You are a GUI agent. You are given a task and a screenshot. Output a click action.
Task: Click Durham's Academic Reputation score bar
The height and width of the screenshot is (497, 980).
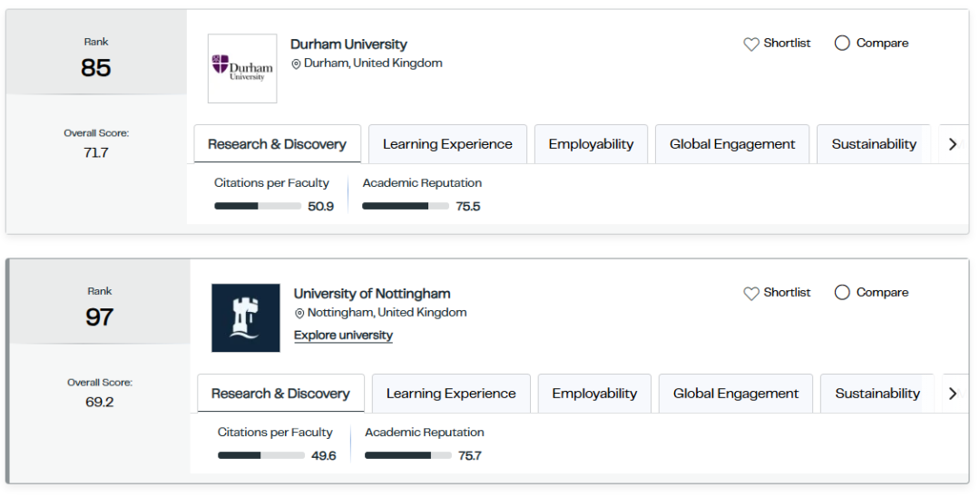click(406, 206)
